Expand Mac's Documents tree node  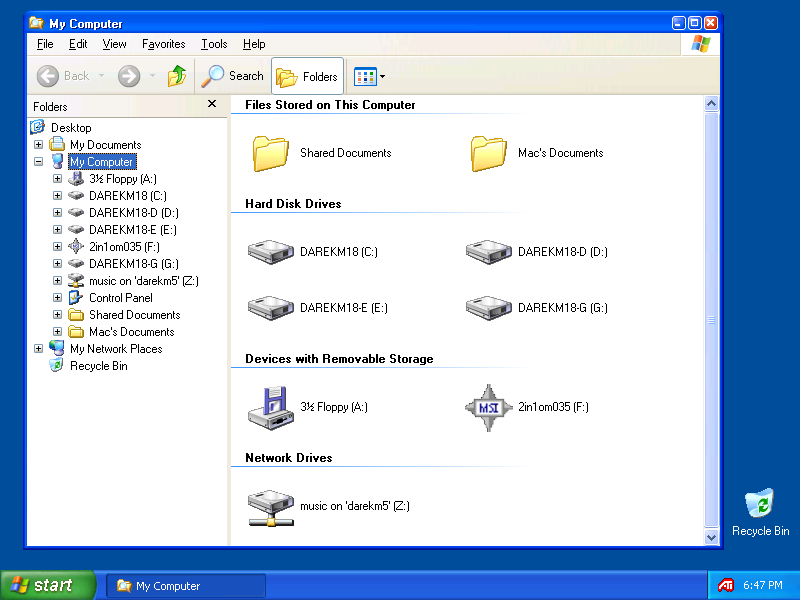point(57,332)
